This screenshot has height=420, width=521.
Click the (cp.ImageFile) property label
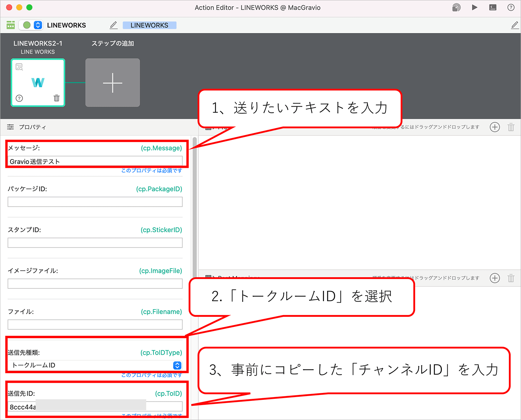[161, 271]
